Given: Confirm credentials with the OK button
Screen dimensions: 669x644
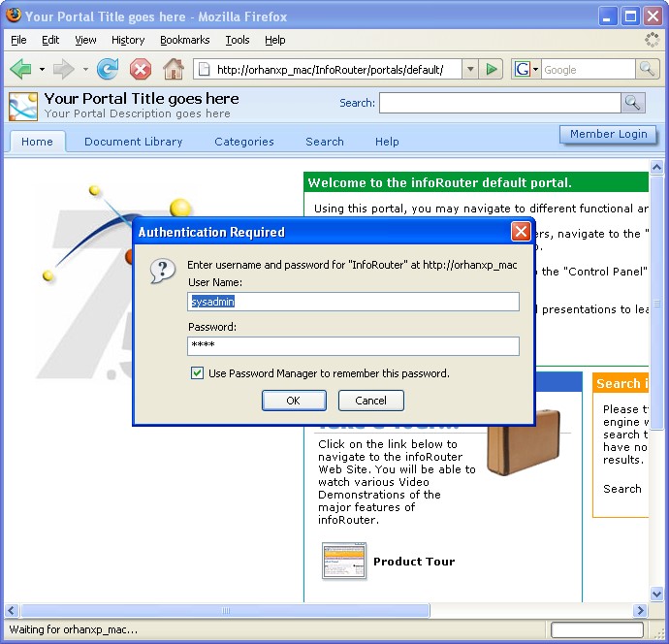Looking at the screenshot, I should coord(294,401).
